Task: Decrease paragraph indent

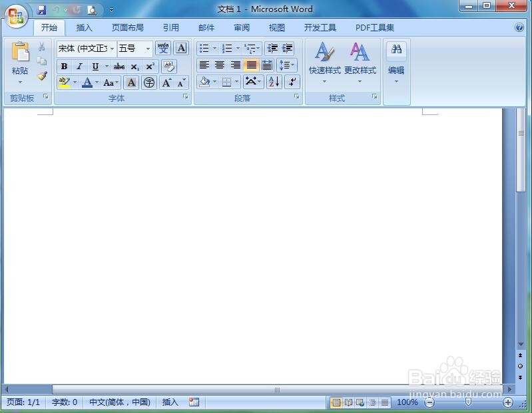Action: pos(272,48)
